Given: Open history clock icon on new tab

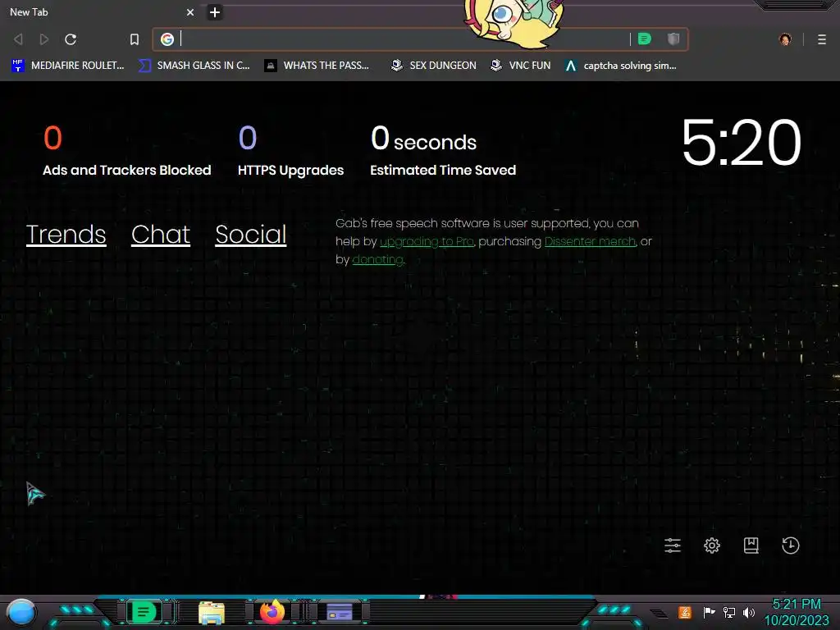Looking at the screenshot, I should [790, 546].
